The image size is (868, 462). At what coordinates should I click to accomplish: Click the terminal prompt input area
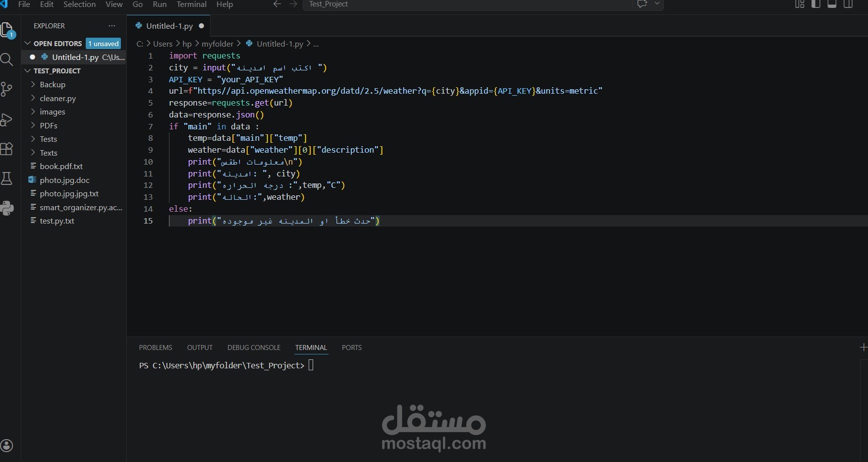tap(311, 365)
